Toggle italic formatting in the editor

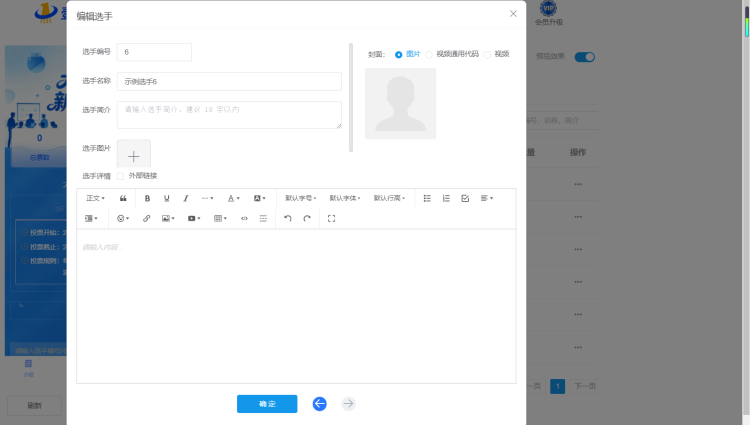pos(186,198)
